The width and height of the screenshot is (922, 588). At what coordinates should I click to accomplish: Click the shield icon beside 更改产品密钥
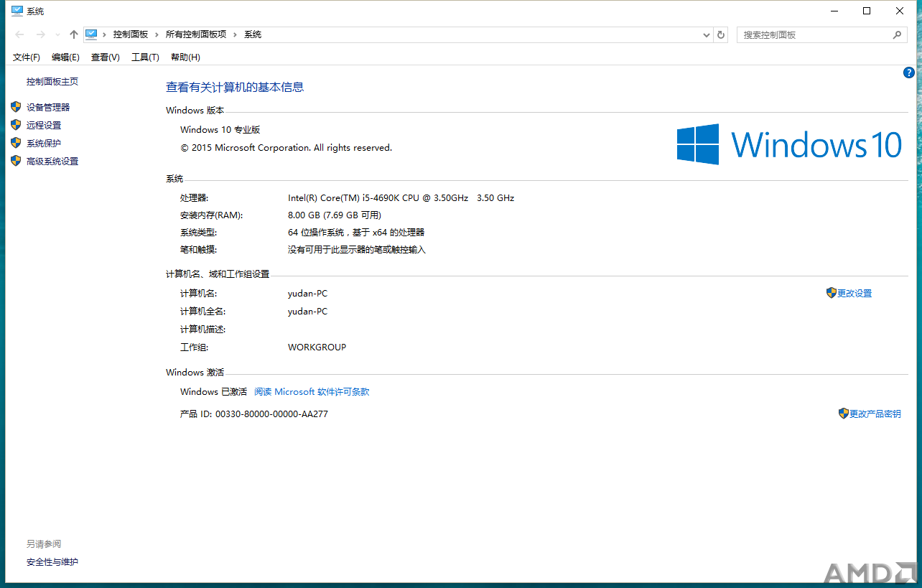coord(844,414)
